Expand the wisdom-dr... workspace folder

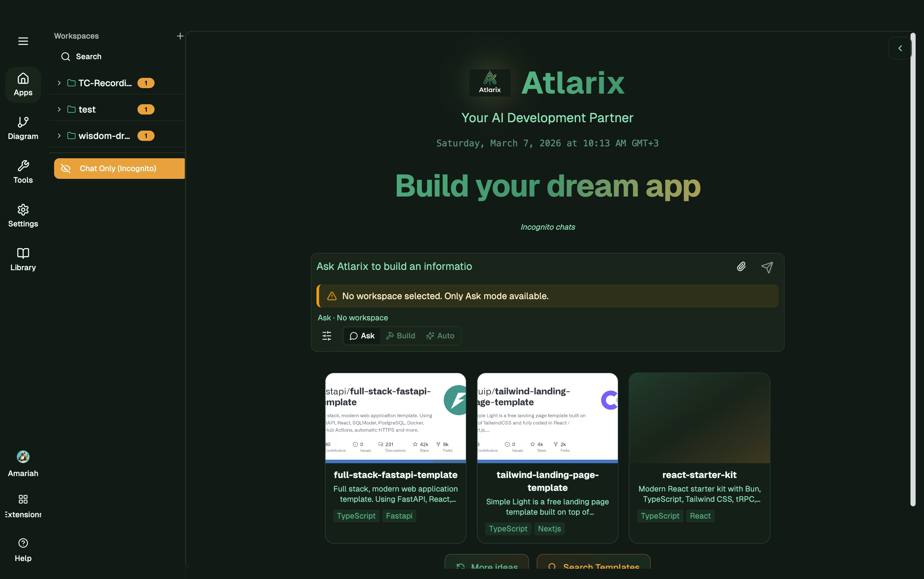click(x=59, y=136)
